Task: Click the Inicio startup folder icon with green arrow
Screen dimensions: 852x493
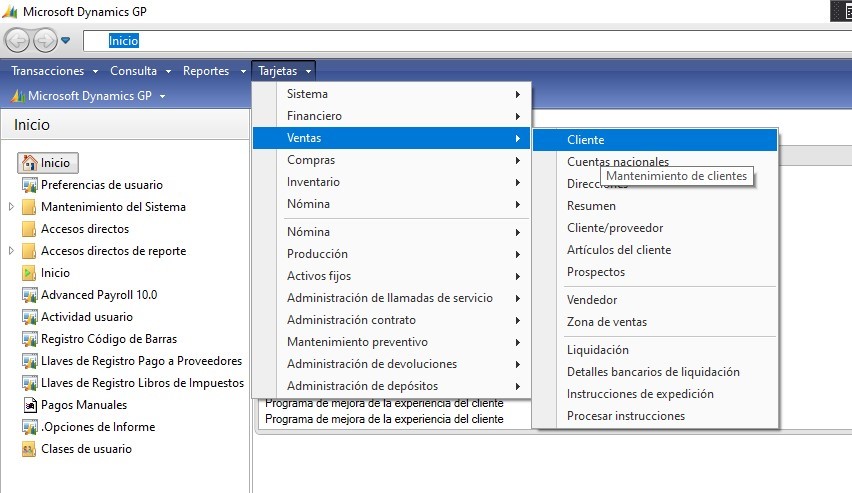Action: click(29, 273)
